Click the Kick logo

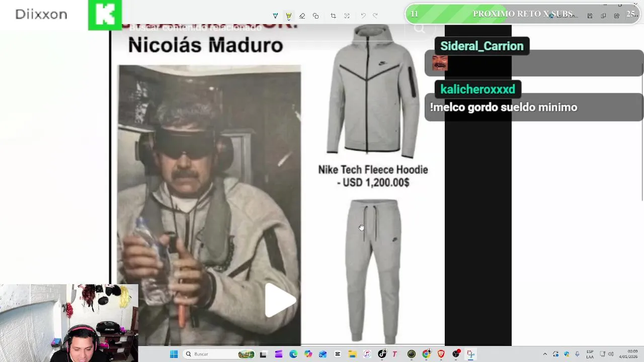pyautogui.click(x=105, y=15)
